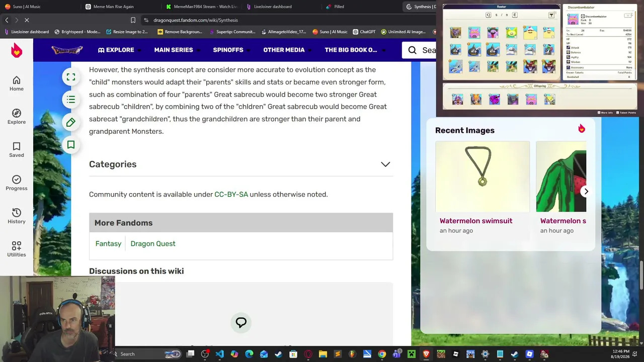Screen dimensions: 644x362
Task: Bookmark this page in the address bar
Action: click(x=133, y=20)
